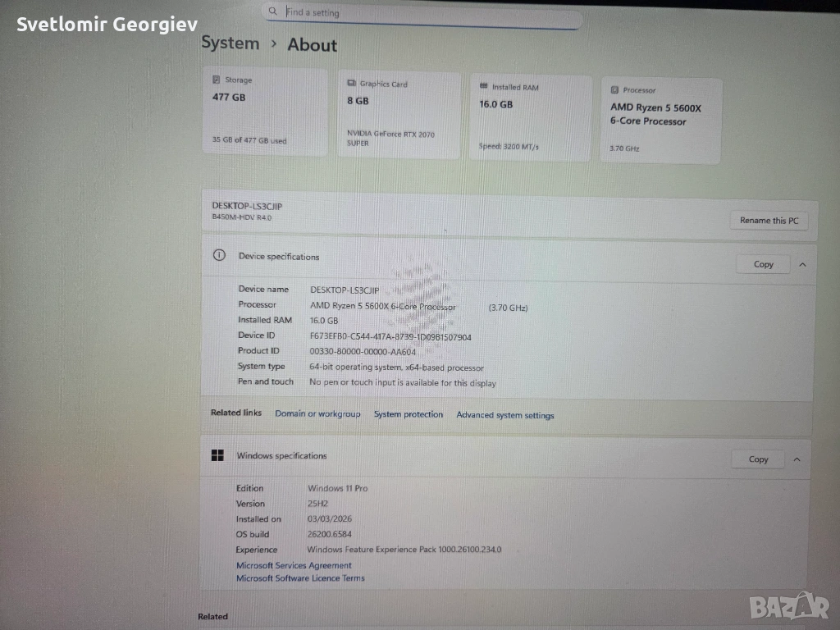Click Speed: 3200 MT/s text
The image size is (840, 630).
(x=509, y=146)
